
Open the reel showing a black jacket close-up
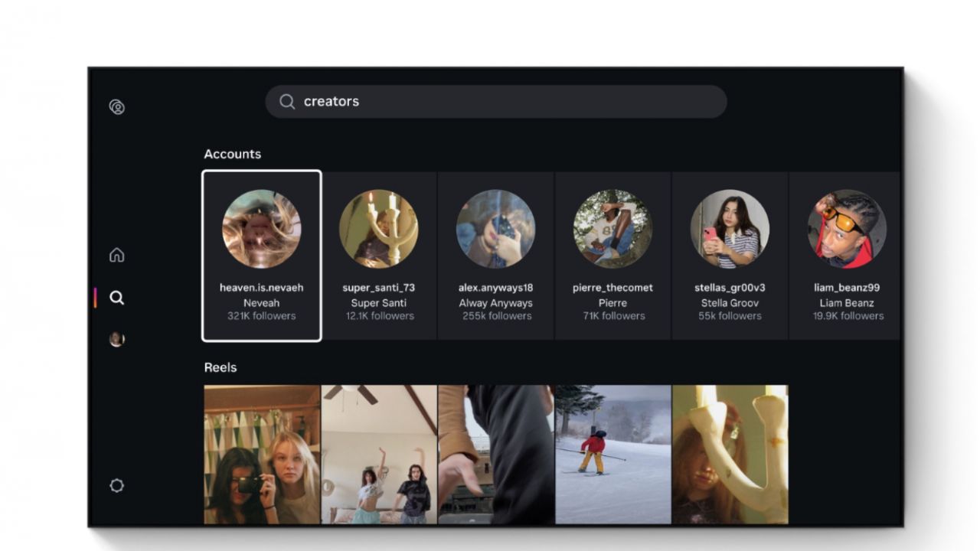[496, 455]
